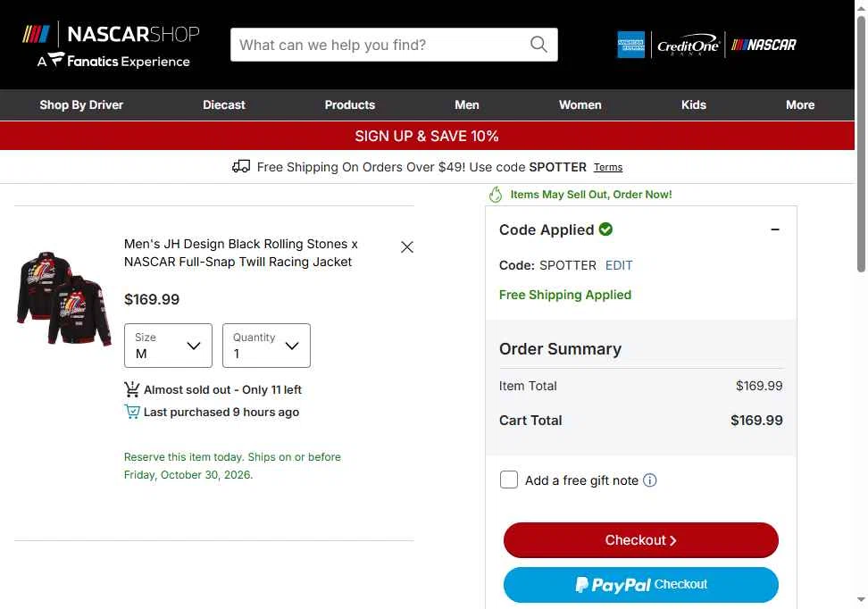Screen dimensions: 868x609
Task: Click the gift note info icon
Action: click(650, 480)
